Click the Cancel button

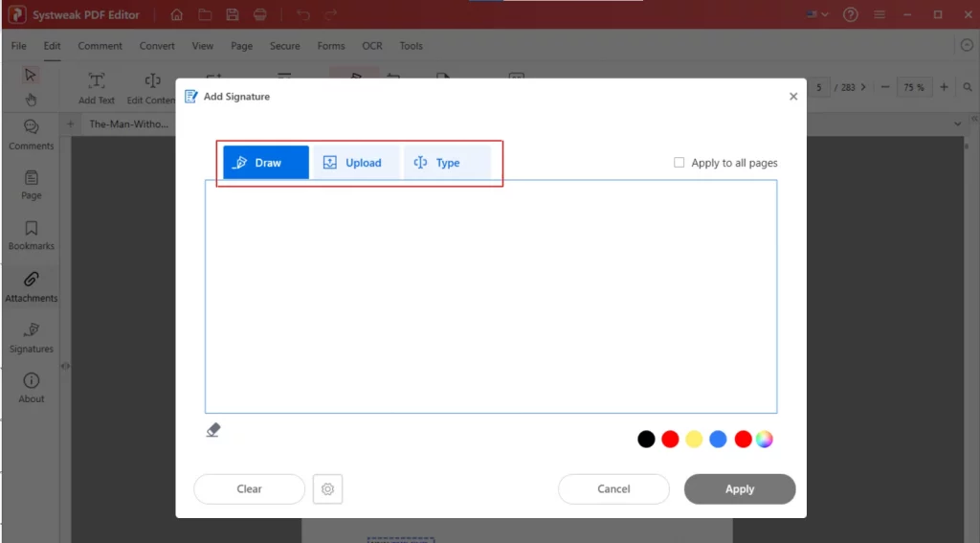click(x=613, y=489)
